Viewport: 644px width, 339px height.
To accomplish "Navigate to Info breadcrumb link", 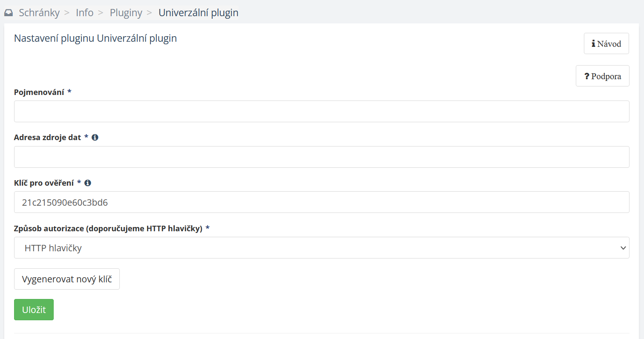I will (x=84, y=13).
